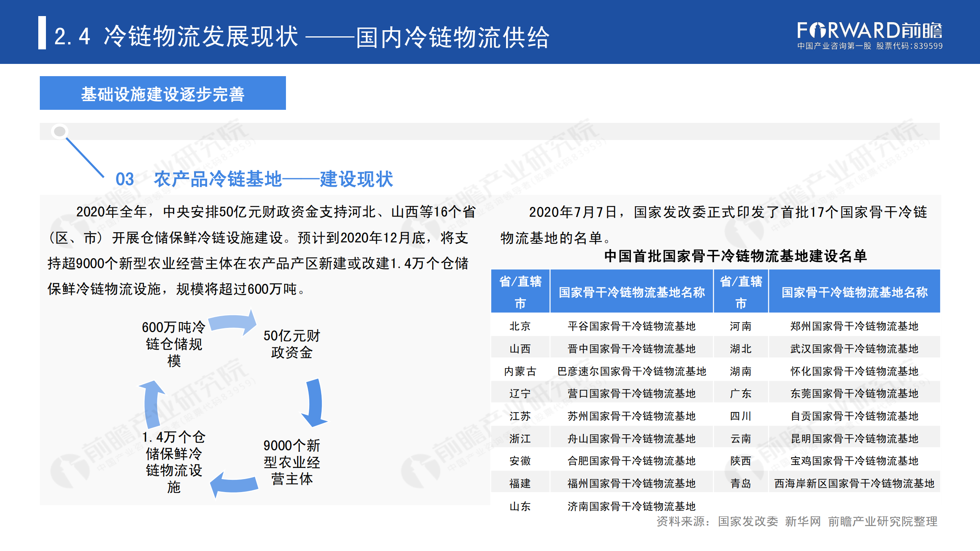Image resolution: width=980 pixels, height=551 pixels.
Task: Click the second 省/直辖市 column header
Action: click(741, 292)
